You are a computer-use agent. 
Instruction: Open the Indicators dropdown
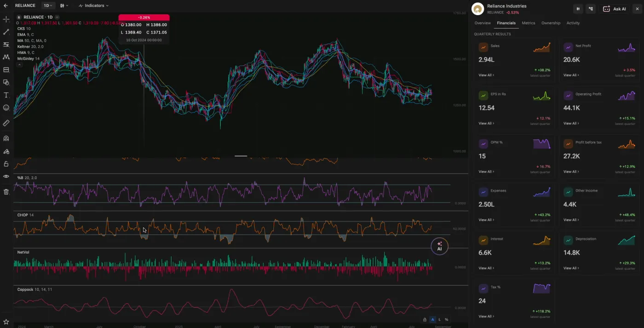click(x=94, y=6)
